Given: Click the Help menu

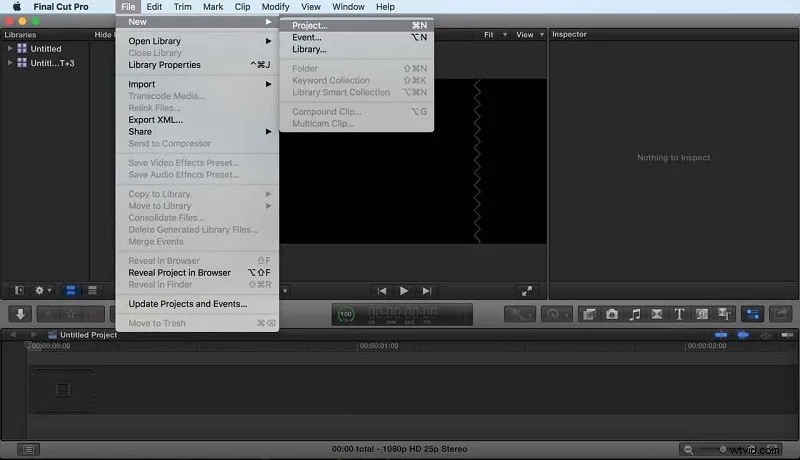Looking at the screenshot, I should [385, 7].
